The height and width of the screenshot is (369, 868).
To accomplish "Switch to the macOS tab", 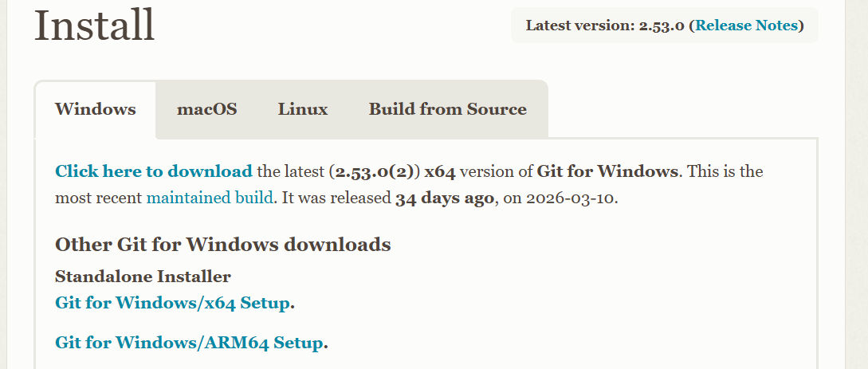I will [x=206, y=109].
